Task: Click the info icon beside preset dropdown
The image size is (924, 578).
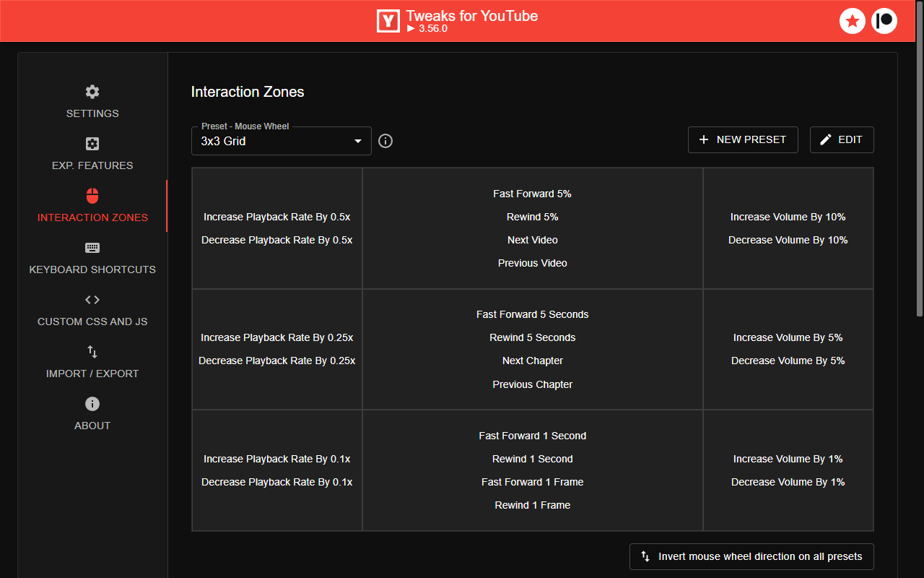Action: (385, 141)
